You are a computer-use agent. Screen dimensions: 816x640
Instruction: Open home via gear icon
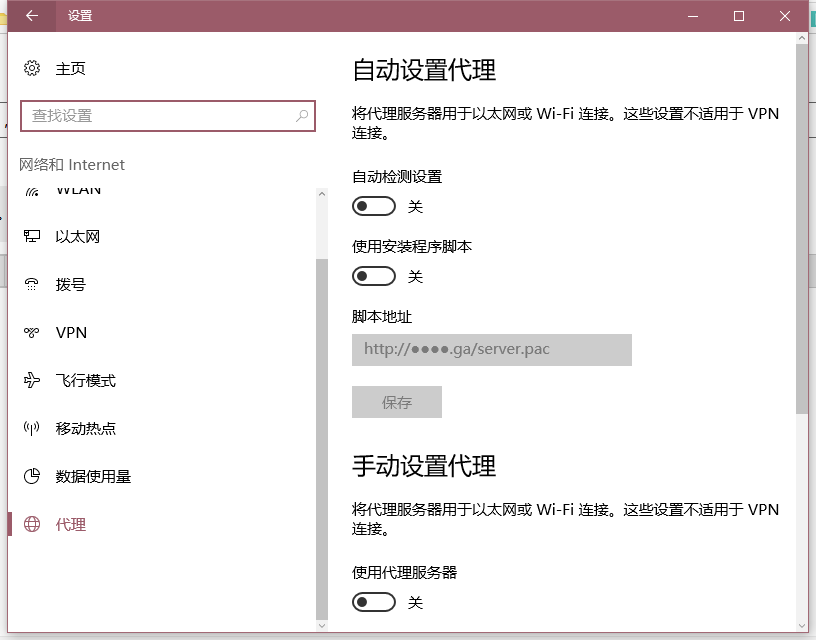(32, 68)
